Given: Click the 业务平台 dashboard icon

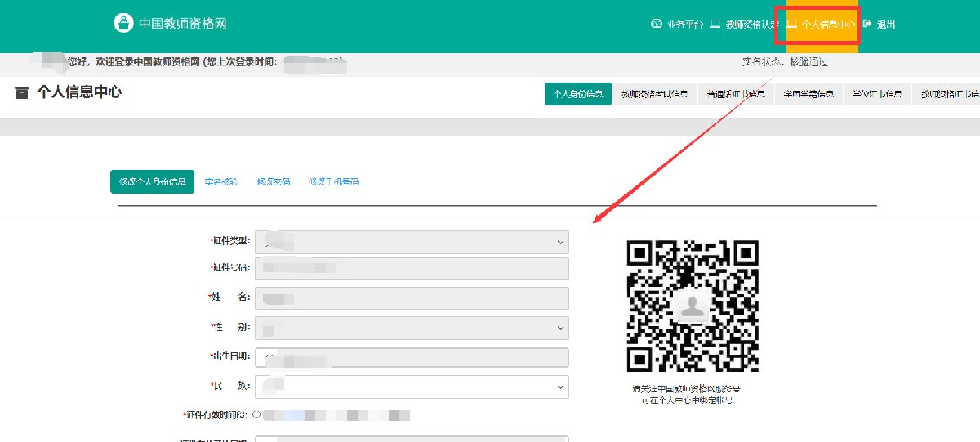Looking at the screenshot, I should coord(656,24).
